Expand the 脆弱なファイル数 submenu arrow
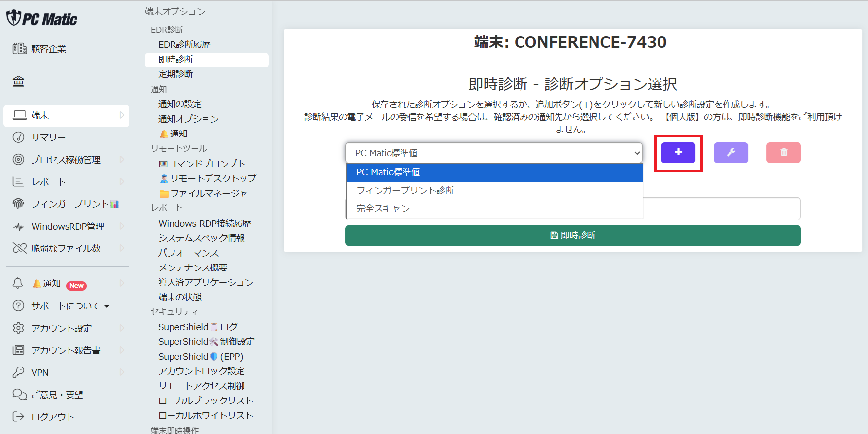This screenshot has height=434, width=868. click(x=122, y=248)
